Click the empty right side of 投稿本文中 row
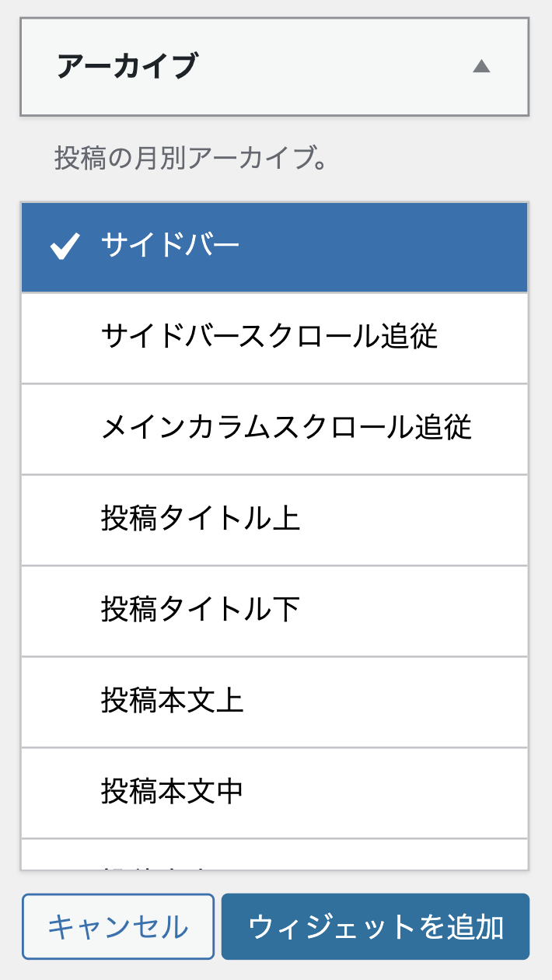552x980 pixels. [389, 792]
